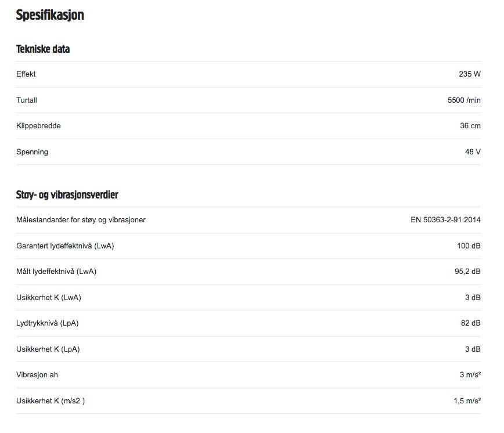Select the 100 dB value
Image resolution: width=504 pixels, height=433 pixels.
(x=469, y=246)
